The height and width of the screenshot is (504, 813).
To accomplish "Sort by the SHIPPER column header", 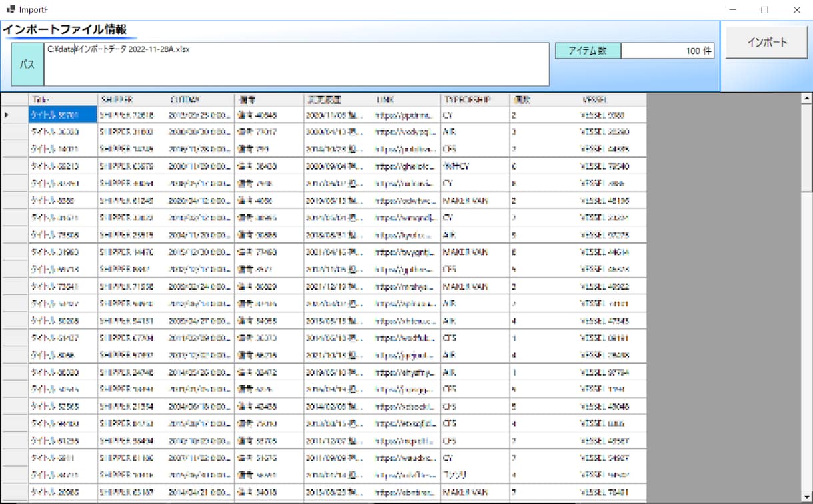I will pos(131,99).
